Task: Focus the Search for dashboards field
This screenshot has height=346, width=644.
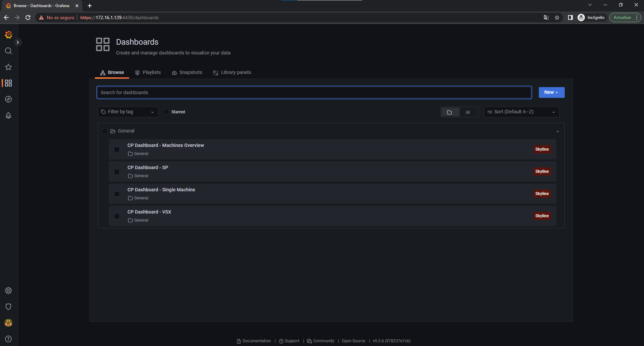Action: pyautogui.click(x=314, y=92)
